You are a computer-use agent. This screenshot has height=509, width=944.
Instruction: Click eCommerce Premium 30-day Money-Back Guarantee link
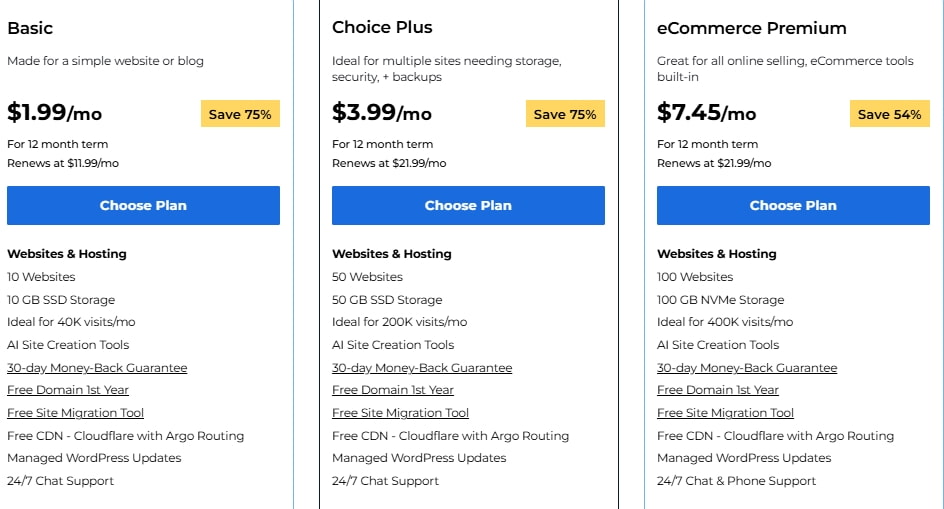(747, 368)
